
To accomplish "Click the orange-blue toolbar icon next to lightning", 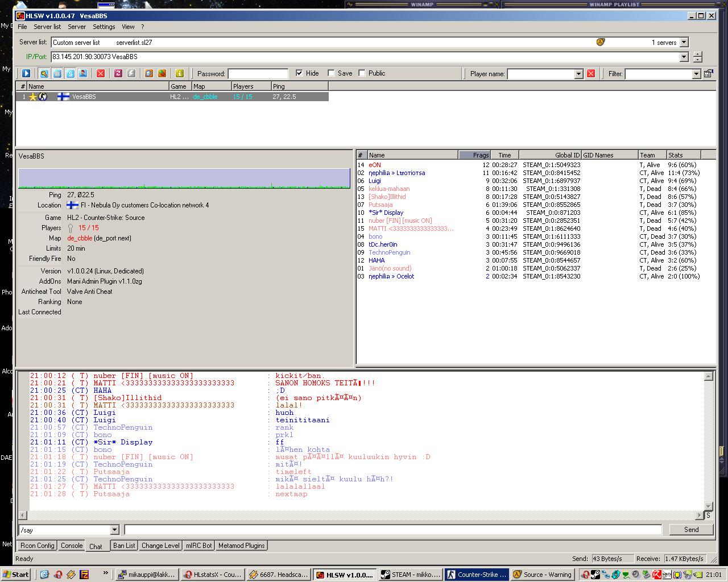I will point(149,73).
